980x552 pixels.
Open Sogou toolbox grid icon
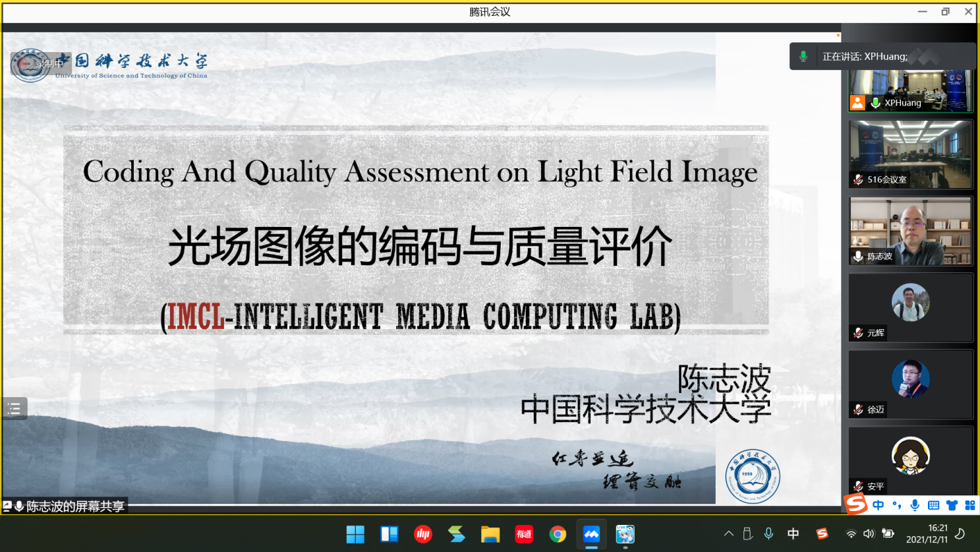pos(969,505)
